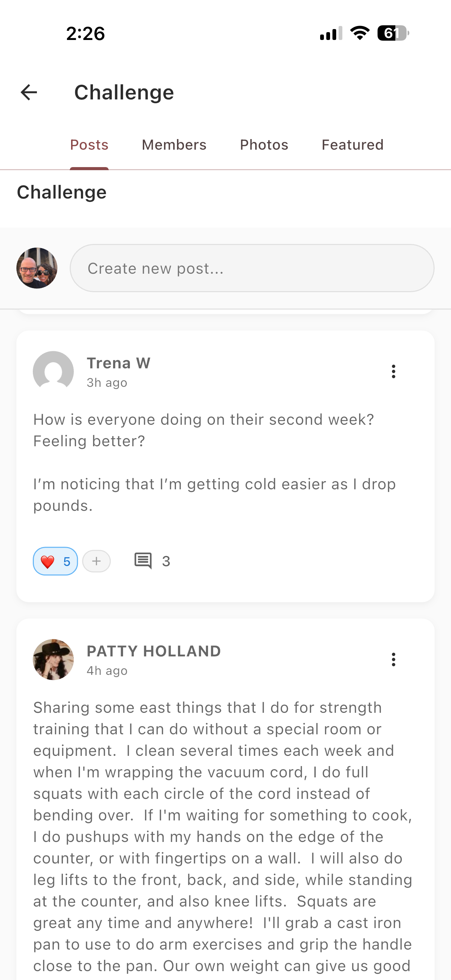The height and width of the screenshot is (980, 451).
Task: Select the Posts tab
Action: 90,145
